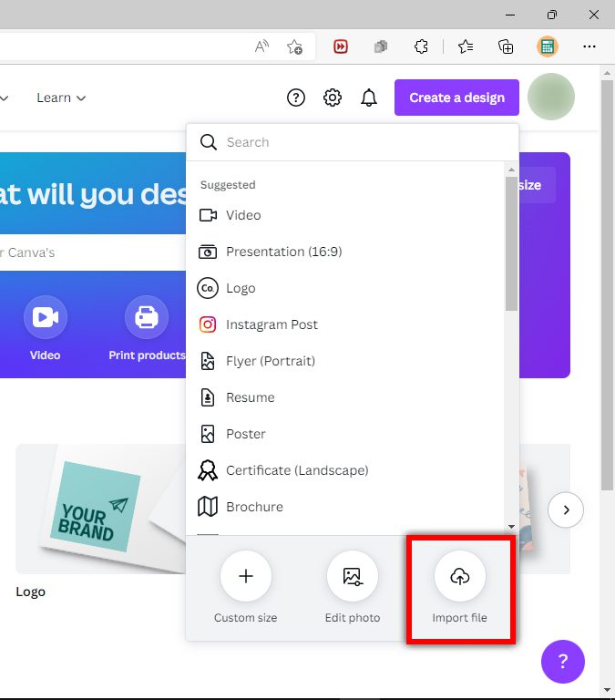The height and width of the screenshot is (700, 615).
Task: Show next design cards with right arrow
Action: tap(566, 510)
